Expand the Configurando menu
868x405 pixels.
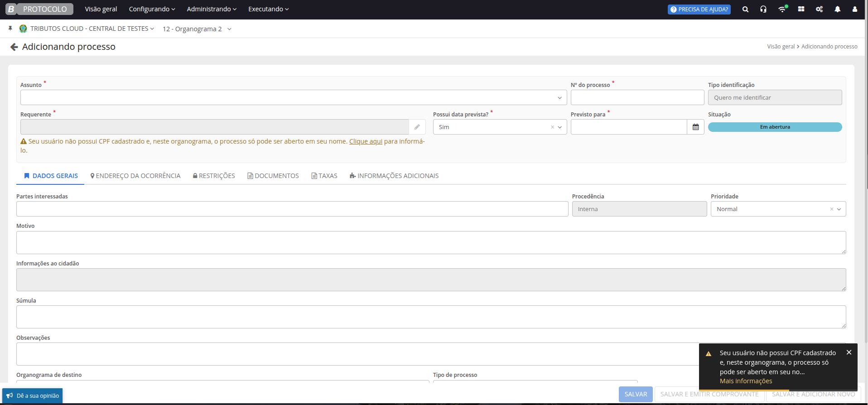(152, 9)
